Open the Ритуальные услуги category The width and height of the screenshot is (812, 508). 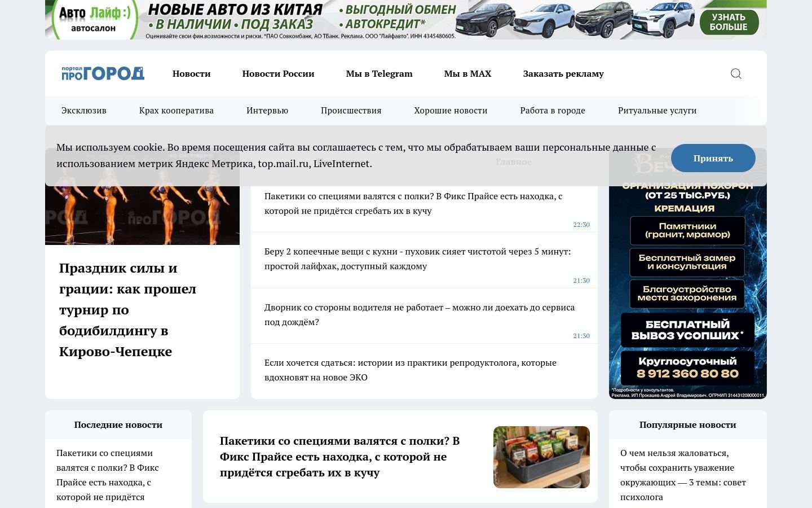(657, 110)
